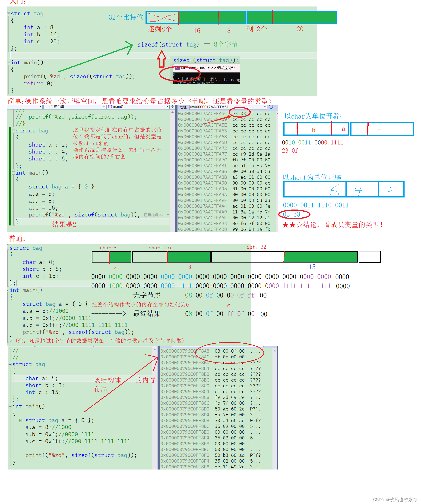Click the Microsoft Visual Studio 调试控制台 title

[208, 68]
